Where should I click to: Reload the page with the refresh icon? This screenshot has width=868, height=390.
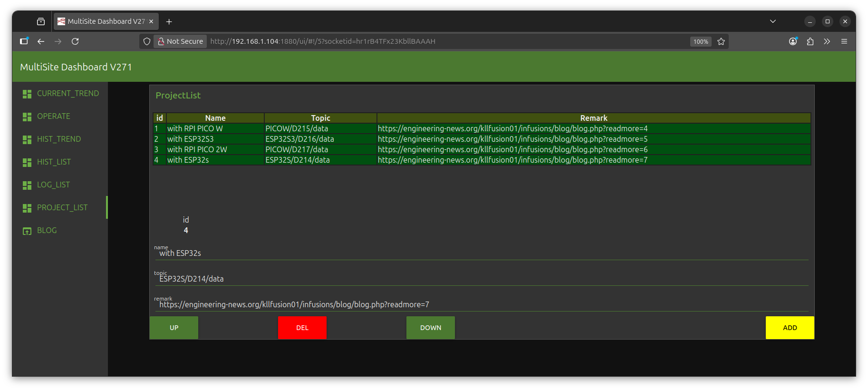pos(75,41)
